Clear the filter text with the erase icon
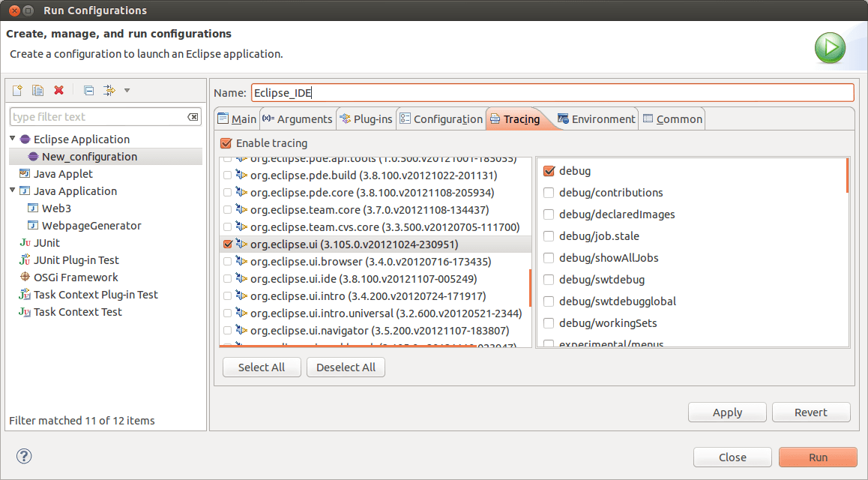Screen dimensions: 868x480 click(x=193, y=116)
